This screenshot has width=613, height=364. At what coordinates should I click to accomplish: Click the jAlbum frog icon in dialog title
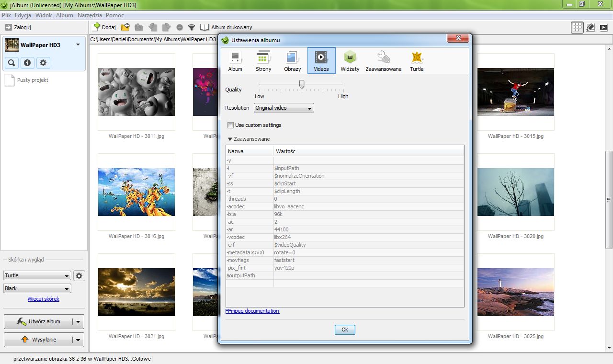[225, 40]
